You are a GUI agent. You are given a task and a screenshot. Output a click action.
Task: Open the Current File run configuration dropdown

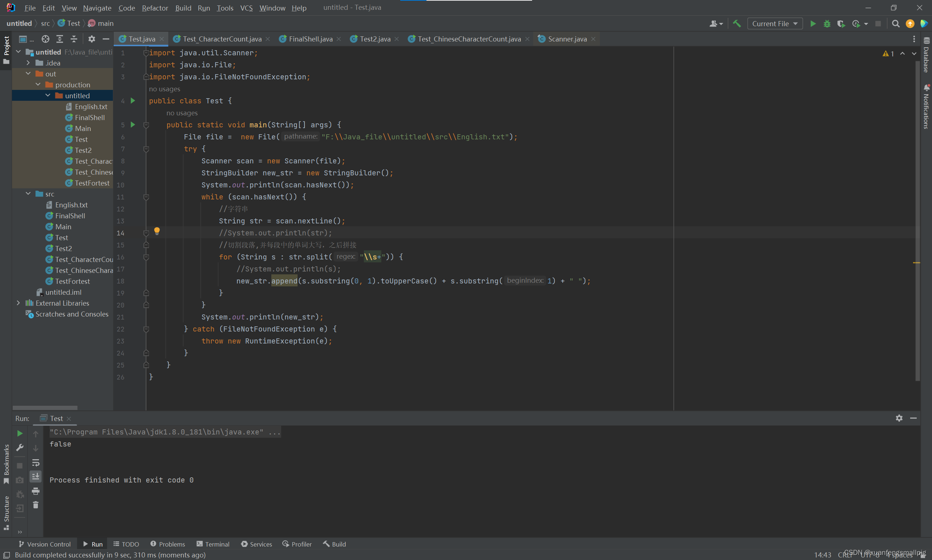pyautogui.click(x=775, y=23)
